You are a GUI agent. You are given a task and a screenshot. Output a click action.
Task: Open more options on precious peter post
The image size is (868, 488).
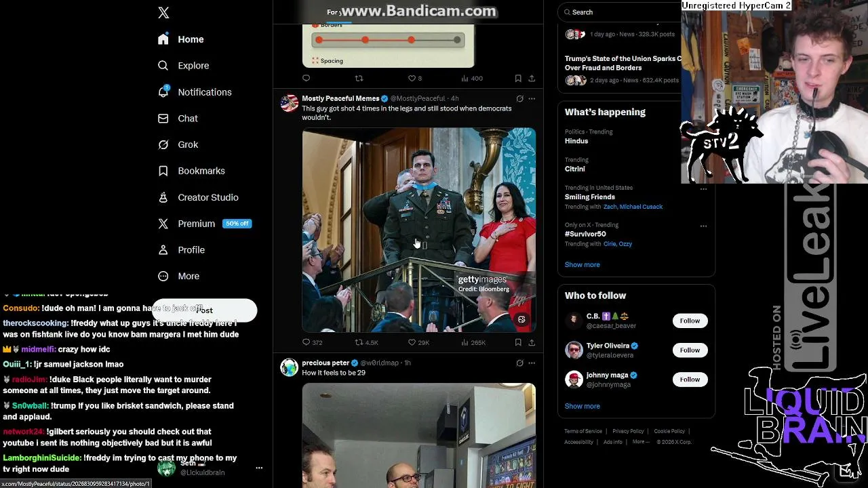coord(532,363)
